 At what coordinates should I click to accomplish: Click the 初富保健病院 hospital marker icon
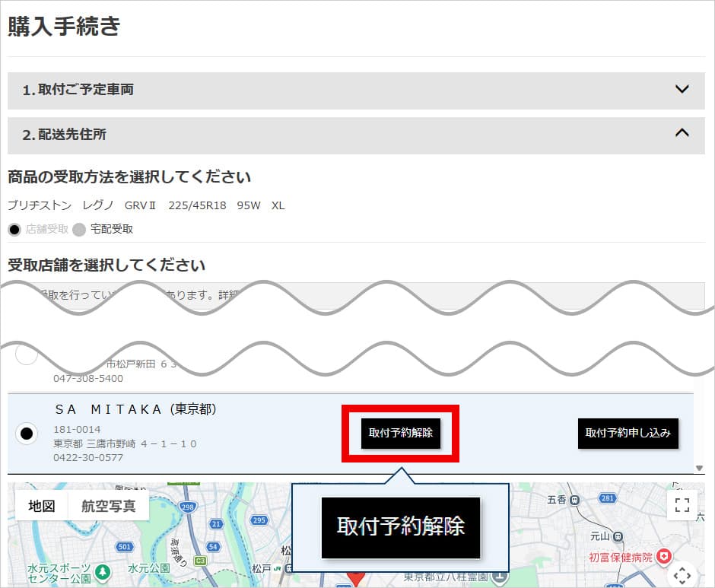tap(664, 555)
